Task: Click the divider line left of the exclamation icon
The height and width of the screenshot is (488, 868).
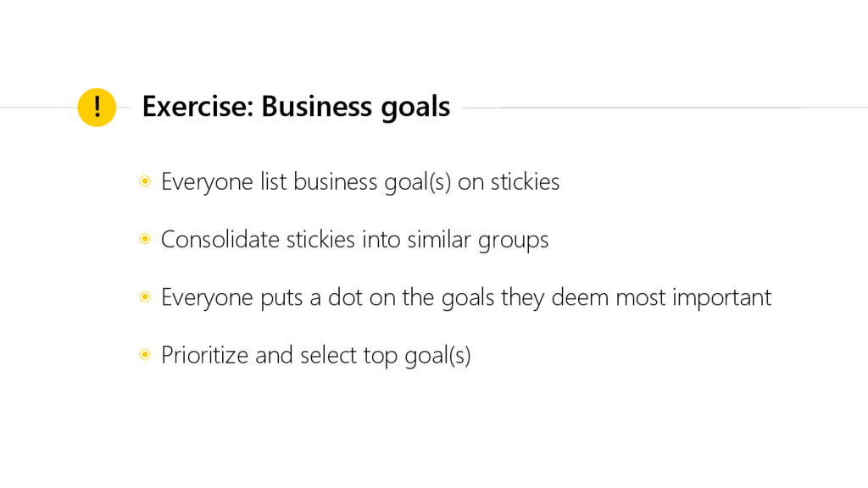Action: (38, 108)
